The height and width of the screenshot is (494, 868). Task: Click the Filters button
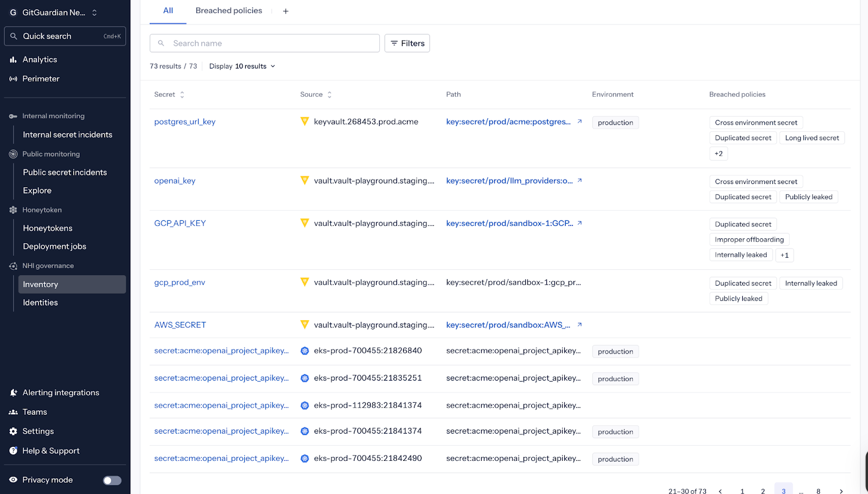407,43
